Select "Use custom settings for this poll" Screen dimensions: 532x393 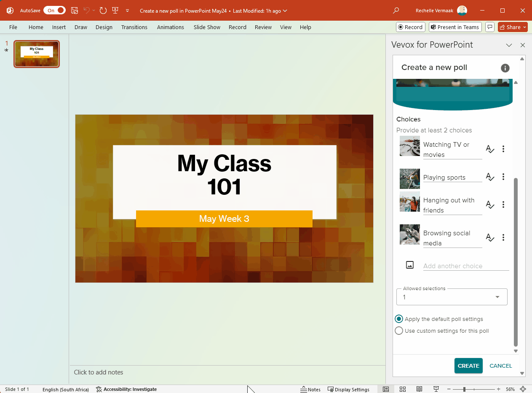399,331
